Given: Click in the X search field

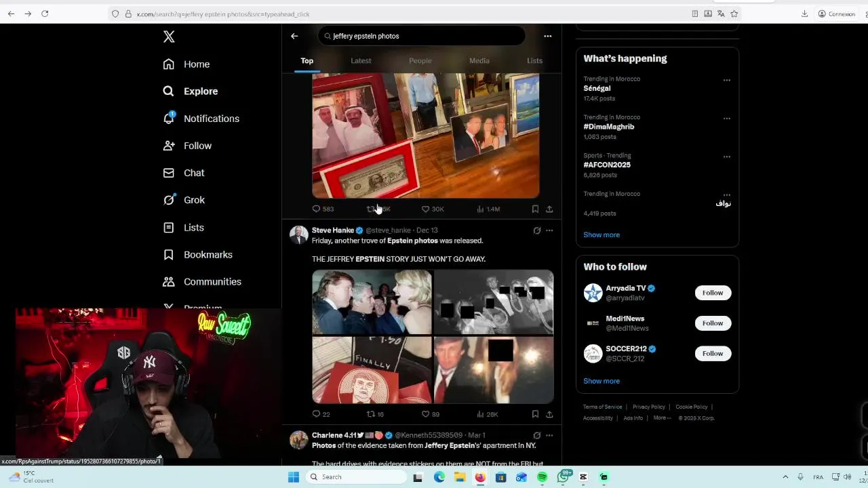Looking at the screenshot, I should 421,36.
